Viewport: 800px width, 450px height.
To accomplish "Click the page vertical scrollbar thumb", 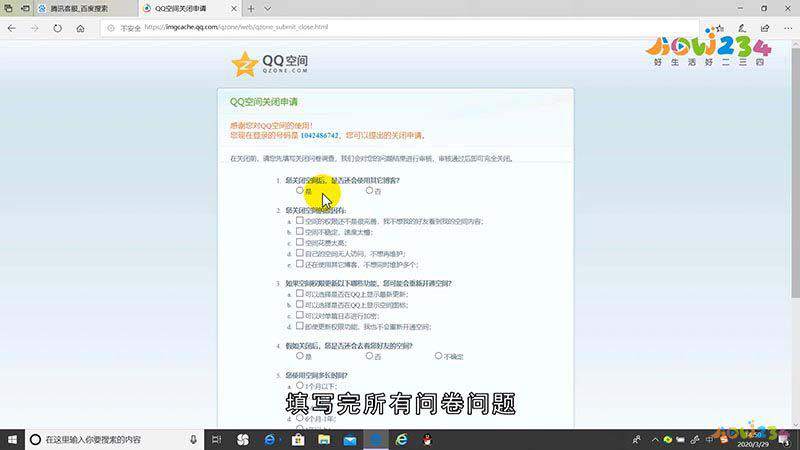I will click(795, 173).
